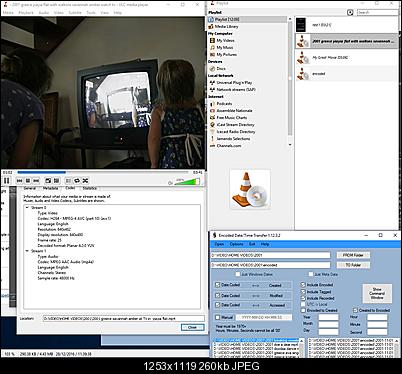Skip to previous track in VLC
The height and width of the screenshot is (374, 402).
tap(19, 181)
